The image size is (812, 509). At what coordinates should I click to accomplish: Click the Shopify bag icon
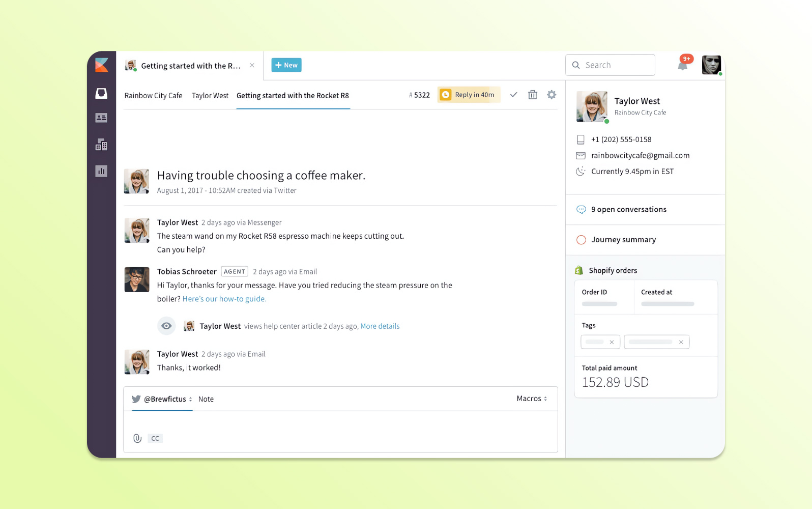pos(579,270)
